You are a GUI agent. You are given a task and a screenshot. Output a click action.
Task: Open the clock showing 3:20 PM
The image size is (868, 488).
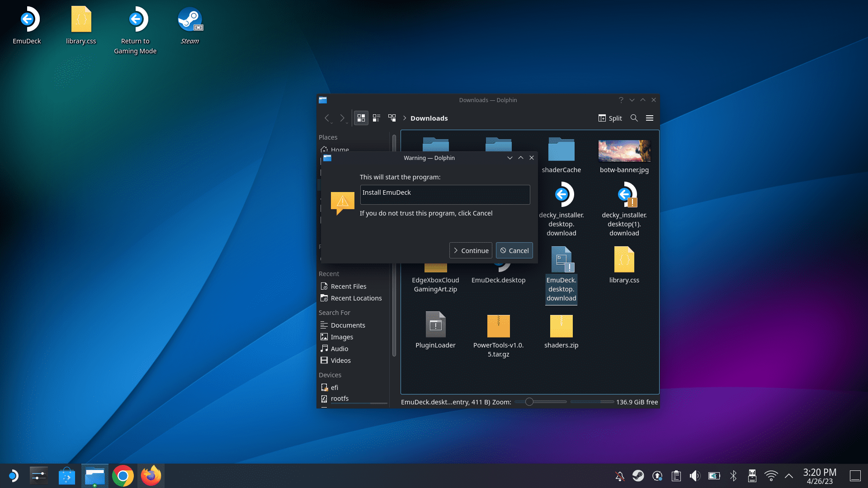(x=820, y=476)
